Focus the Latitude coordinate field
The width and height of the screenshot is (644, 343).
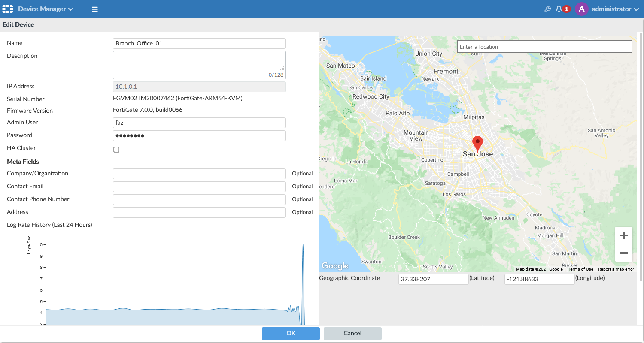(x=433, y=279)
